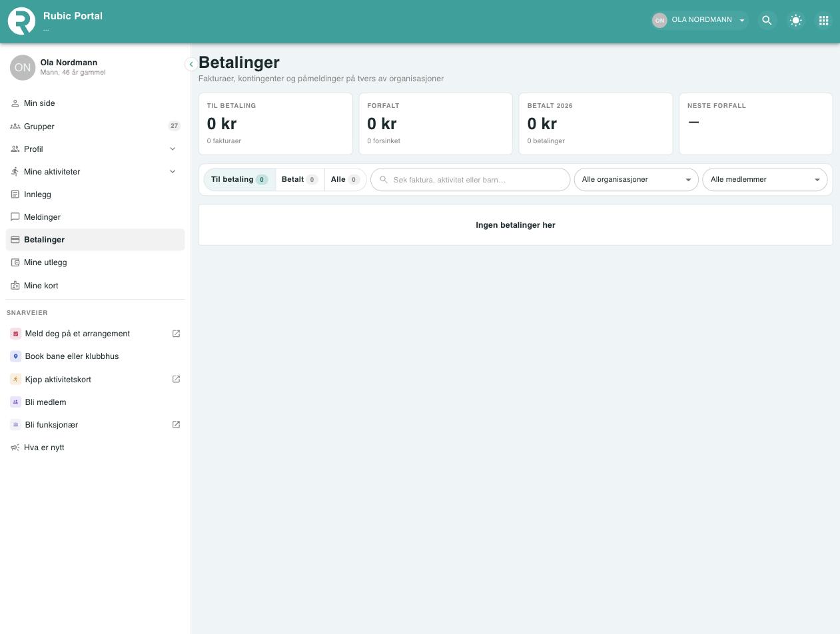This screenshot has height=634, width=840.
Task: Click the ON avatar in the header
Action: pyautogui.click(x=659, y=21)
